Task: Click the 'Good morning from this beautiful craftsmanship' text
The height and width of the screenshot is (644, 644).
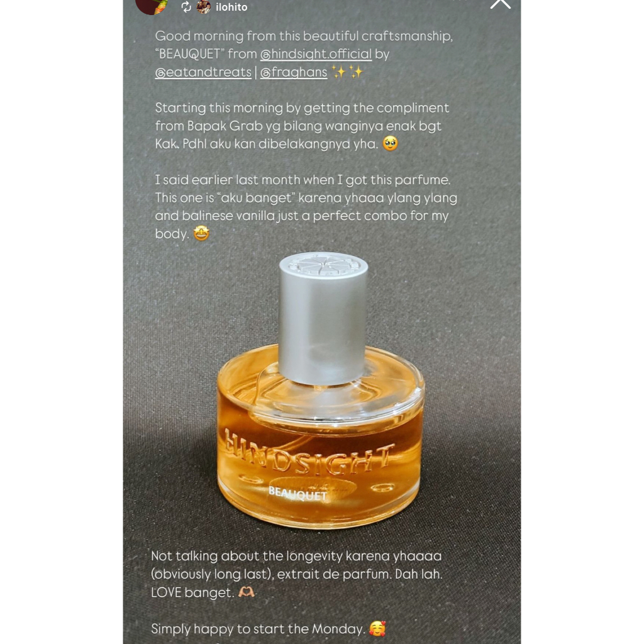Action: 304,36
